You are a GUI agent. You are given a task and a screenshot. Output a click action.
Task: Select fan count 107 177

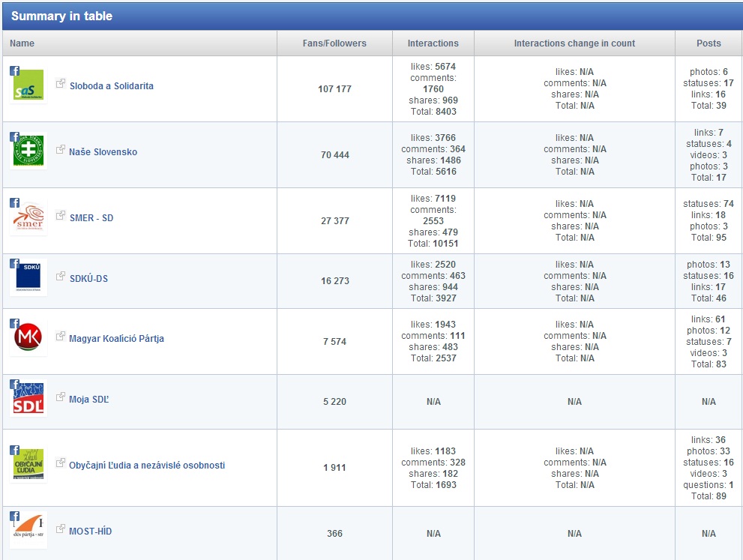point(334,88)
